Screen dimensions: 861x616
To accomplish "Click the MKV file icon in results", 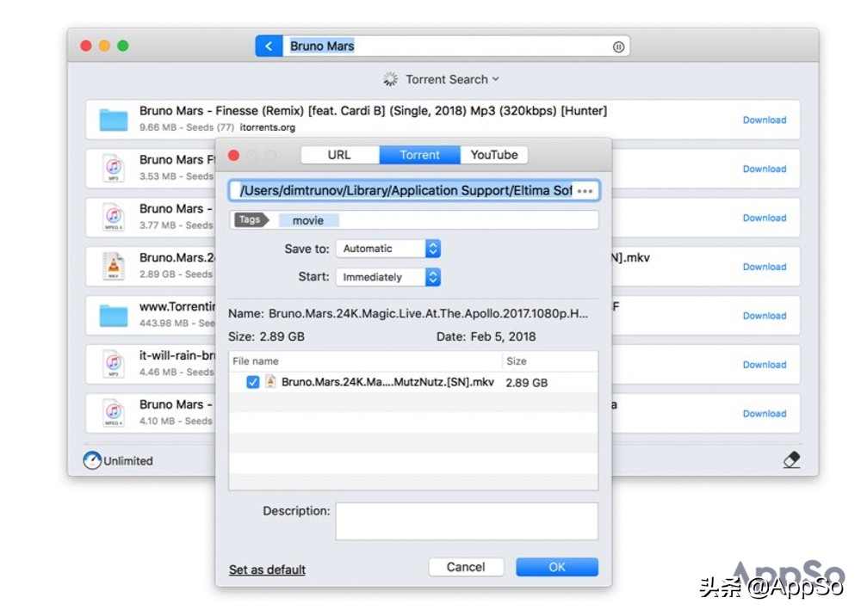I will 114,266.
